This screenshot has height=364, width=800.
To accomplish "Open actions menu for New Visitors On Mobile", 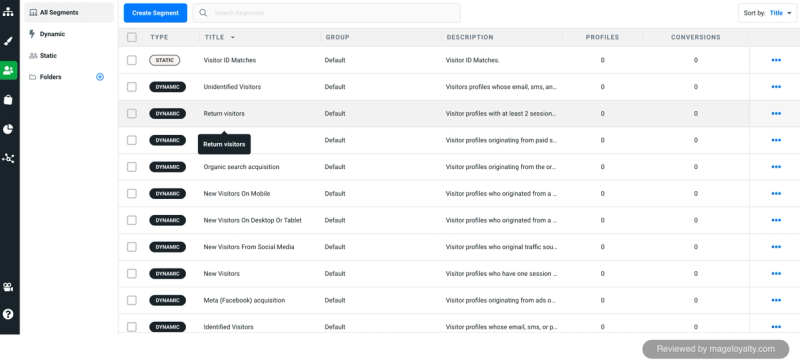I will click(x=776, y=193).
